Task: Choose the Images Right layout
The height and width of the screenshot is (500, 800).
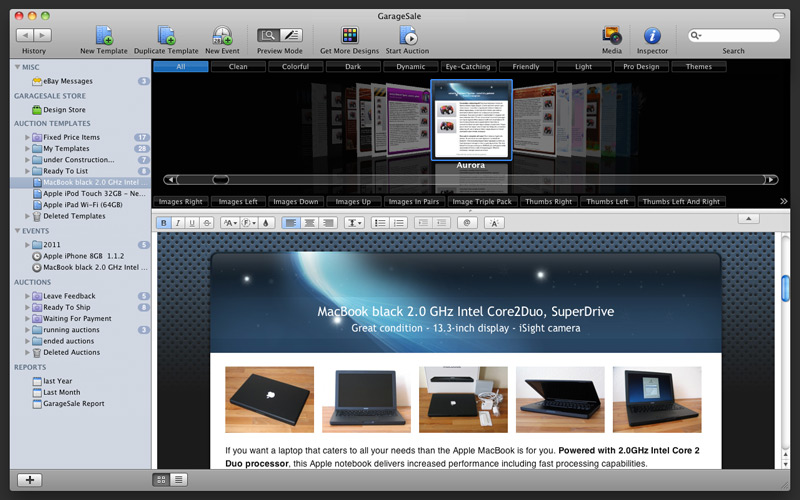Action: tap(181, 202)
